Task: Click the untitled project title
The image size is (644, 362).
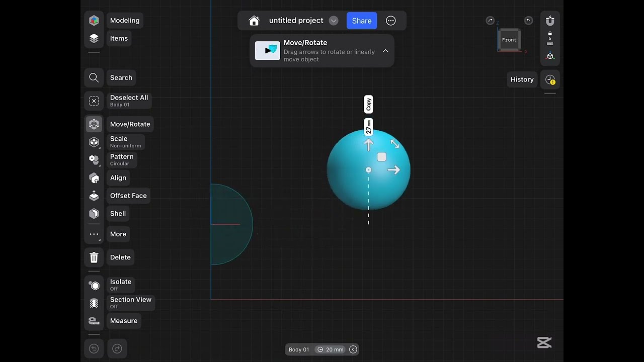Action: click(x=296, y=21)
